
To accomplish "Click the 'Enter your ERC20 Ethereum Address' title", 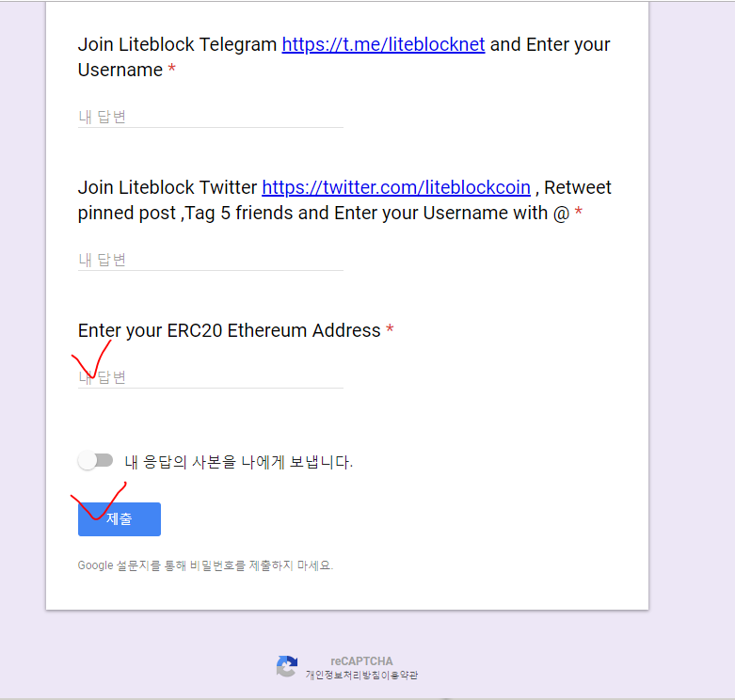I will 230,330.
